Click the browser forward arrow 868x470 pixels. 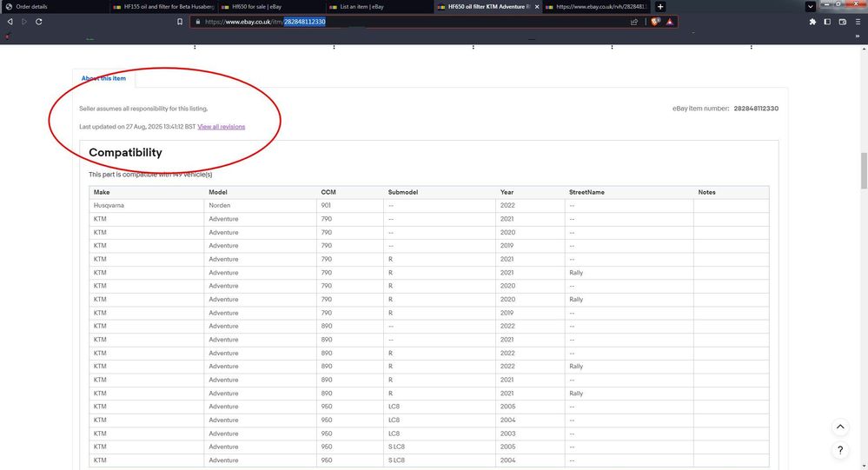click(x=24, y=22)
